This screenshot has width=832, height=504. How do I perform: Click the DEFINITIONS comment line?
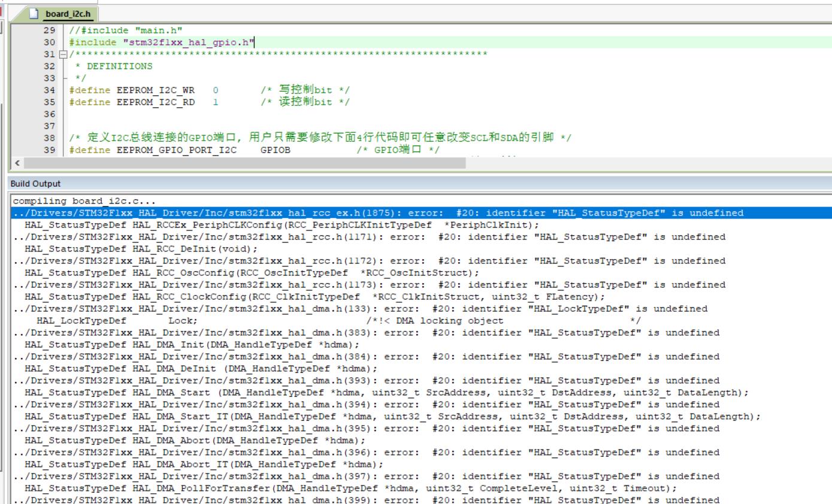(x=114, y=66)
